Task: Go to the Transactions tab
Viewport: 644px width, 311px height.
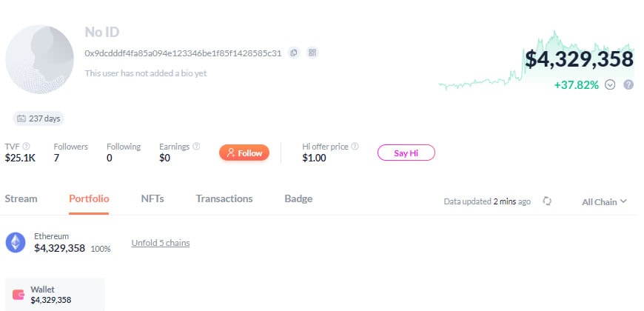Action: click(x=224, y=199)
